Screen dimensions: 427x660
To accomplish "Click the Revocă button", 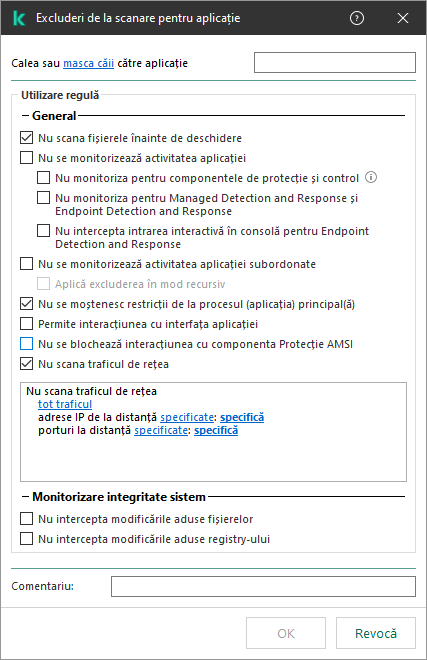I will (376, 633).
